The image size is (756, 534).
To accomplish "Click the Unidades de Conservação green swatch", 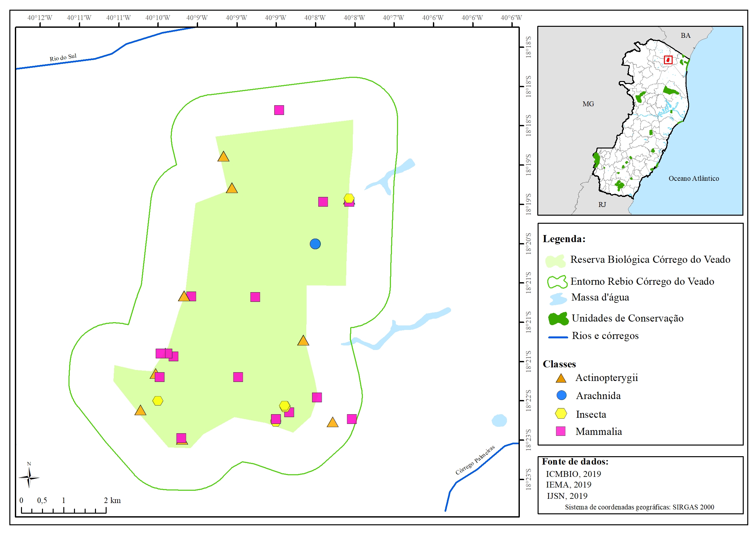I will [x=558, y=318].
